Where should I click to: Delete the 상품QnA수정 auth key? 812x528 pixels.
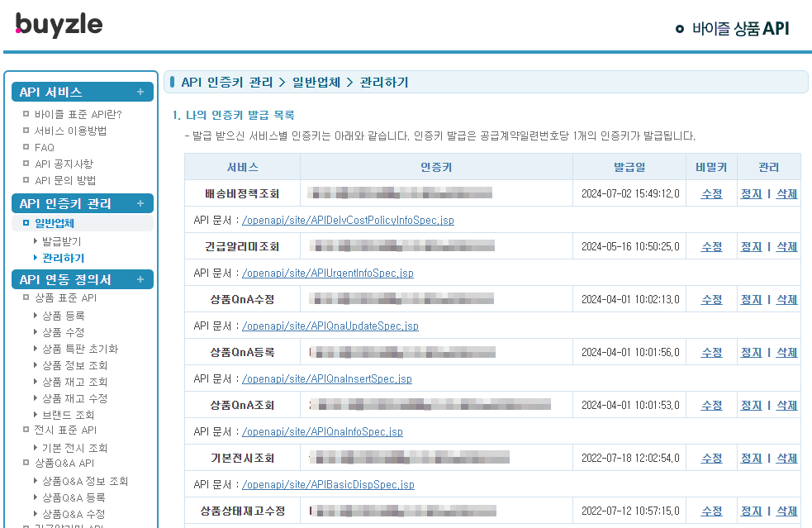click(x=786, y=300)
